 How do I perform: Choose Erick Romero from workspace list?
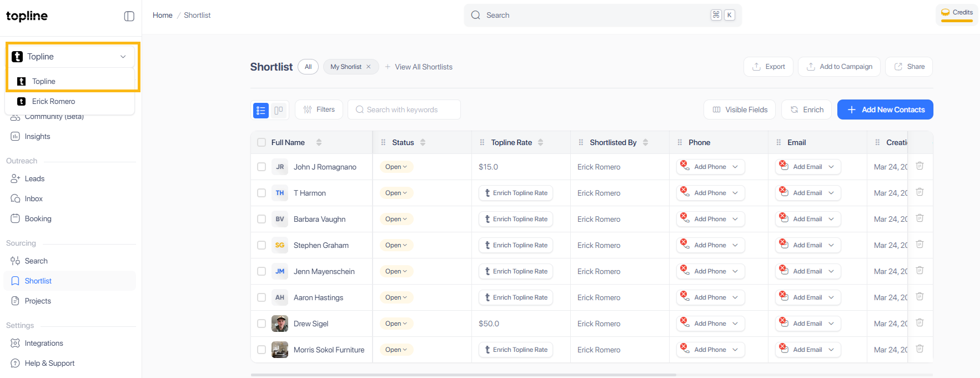click(53, 101)
